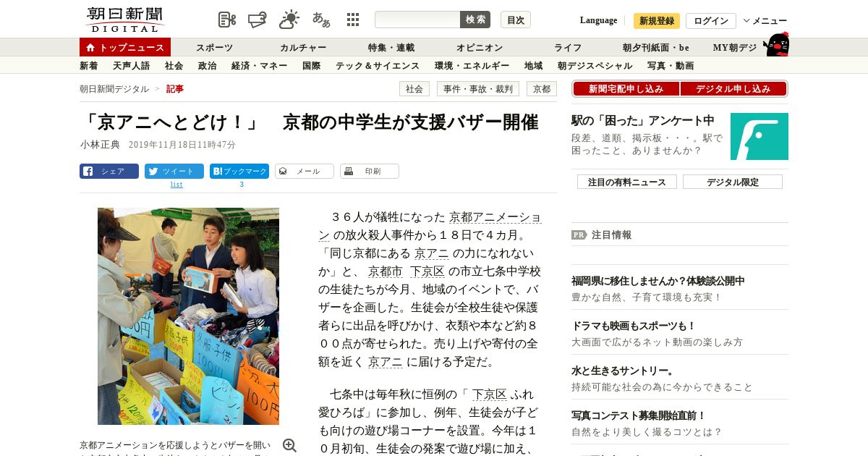This screenshot has height=456, width=868.
Task: Open 福岡県に移住しませんか？ link
Action: 658,281
